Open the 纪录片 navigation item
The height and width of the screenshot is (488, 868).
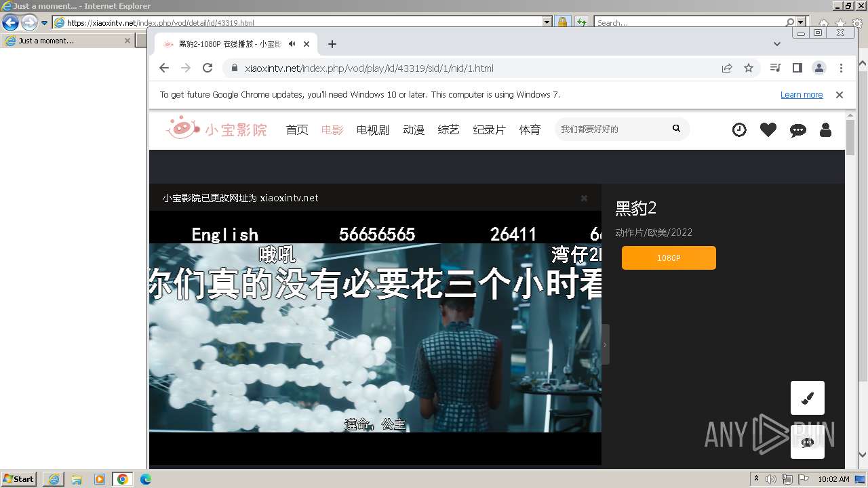point(490,129)
